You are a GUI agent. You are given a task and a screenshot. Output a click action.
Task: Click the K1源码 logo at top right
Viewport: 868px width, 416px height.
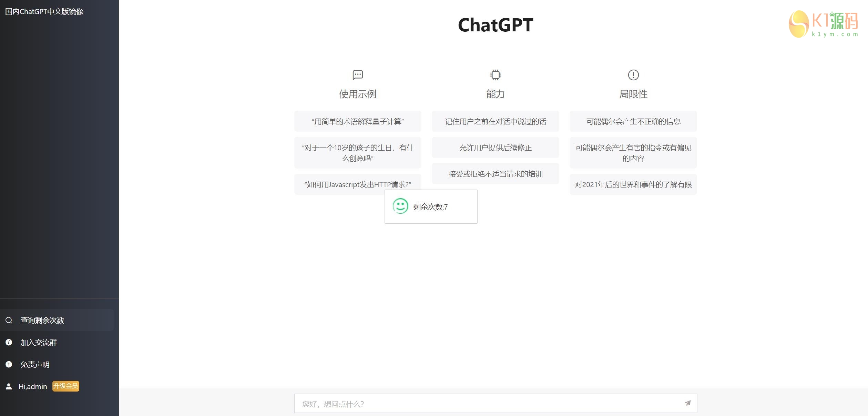(x=823, y=24)
